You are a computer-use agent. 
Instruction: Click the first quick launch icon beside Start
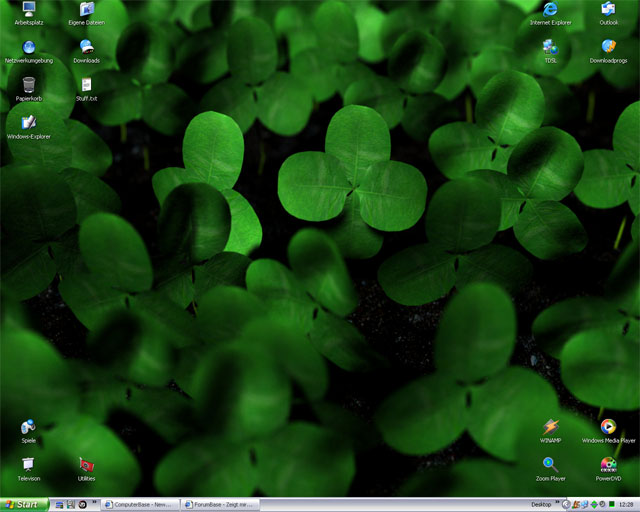point(59,505)
